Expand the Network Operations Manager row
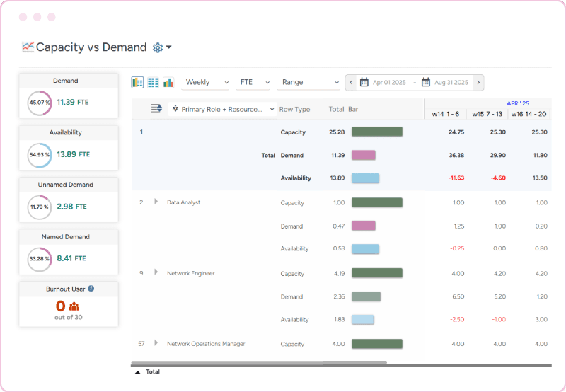This screenshot has width=566, height=392. pyautogui.click(x=156, y=344)
